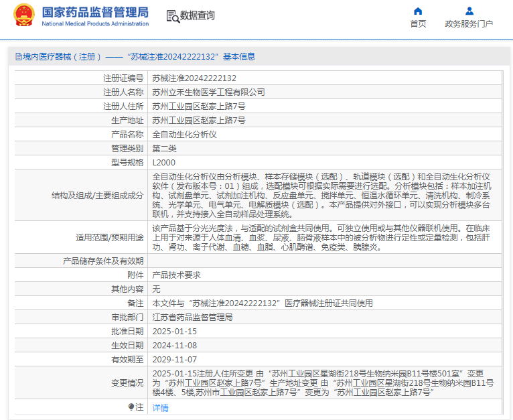Select 产品技术要求 attachment text

coord(176,275)
